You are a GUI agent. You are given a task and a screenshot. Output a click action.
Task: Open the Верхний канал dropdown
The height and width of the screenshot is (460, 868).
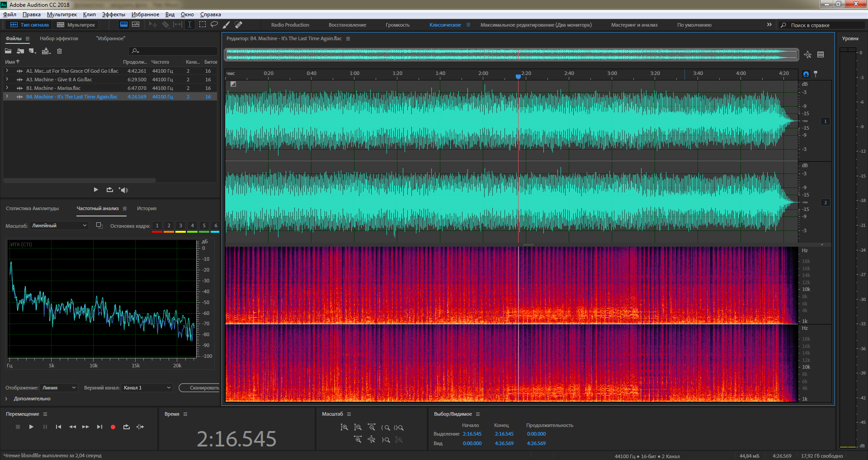[147, 388]
